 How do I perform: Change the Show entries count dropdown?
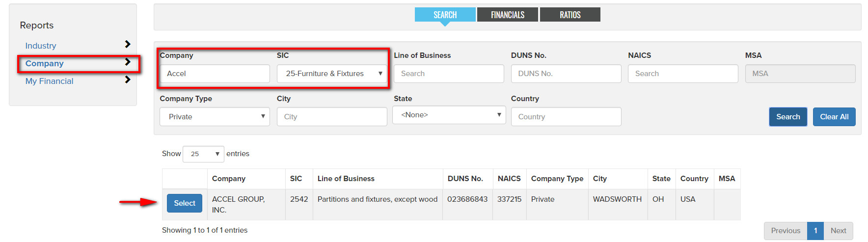[203, 154]
